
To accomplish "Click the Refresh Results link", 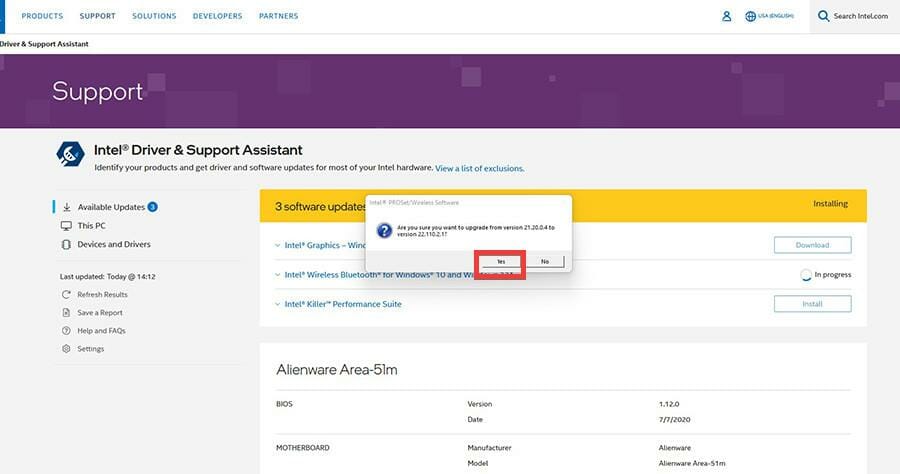I will click(x=103, y=294).
